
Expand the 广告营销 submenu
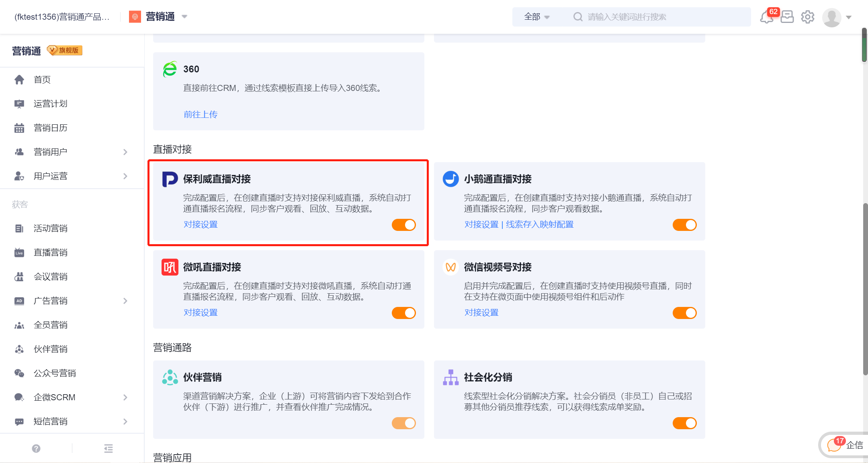[125, 301]
